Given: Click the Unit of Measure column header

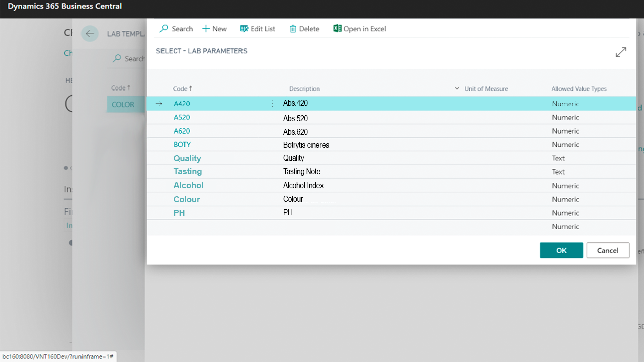Looking at the screenshot, I should coord(486,88).
